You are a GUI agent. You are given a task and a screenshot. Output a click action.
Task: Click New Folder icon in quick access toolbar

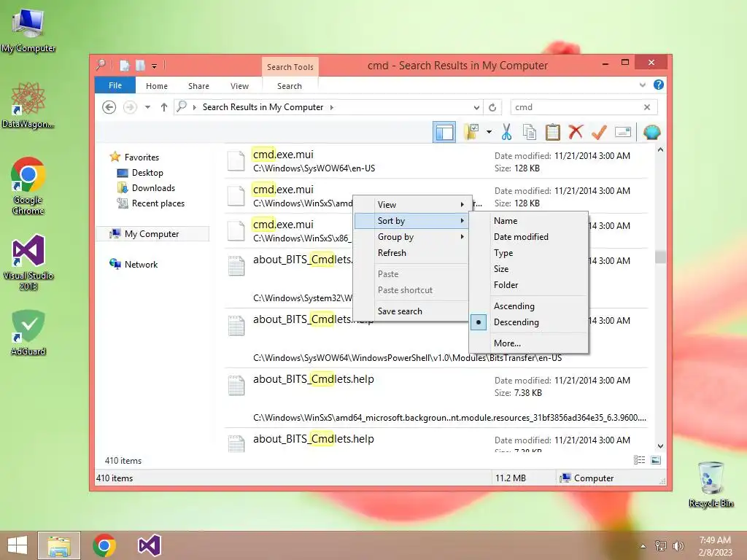pos(140,65)
